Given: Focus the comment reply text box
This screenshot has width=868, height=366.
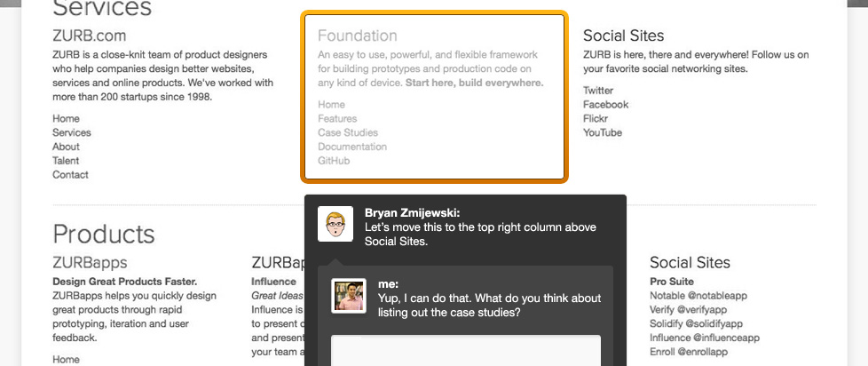Looking at the screenshot, I should coord(465,350).
